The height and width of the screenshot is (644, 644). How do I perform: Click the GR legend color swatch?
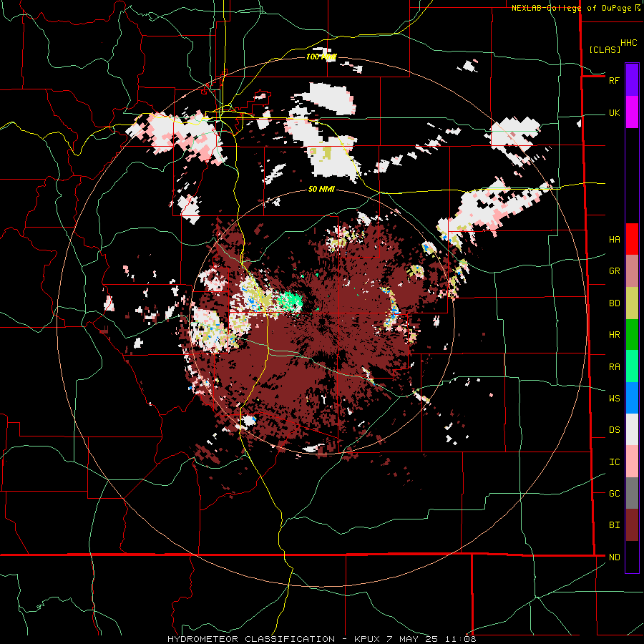click(x=632, y=271)
